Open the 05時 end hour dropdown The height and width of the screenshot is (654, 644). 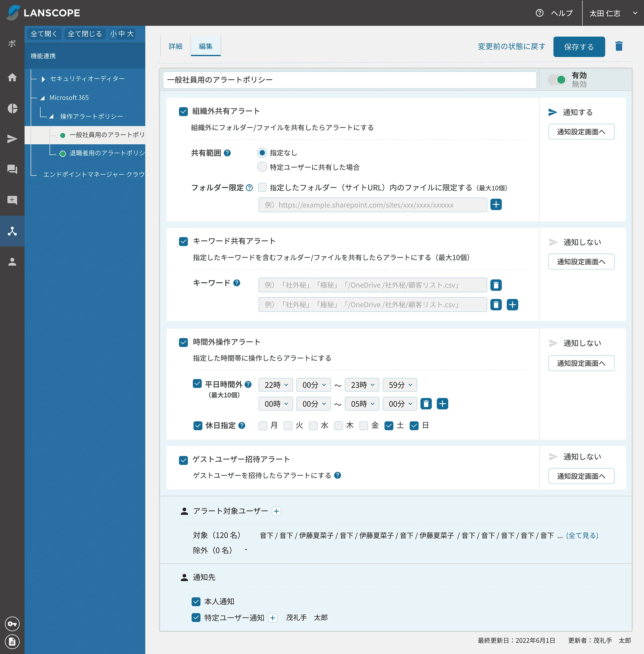pos(362,404)
